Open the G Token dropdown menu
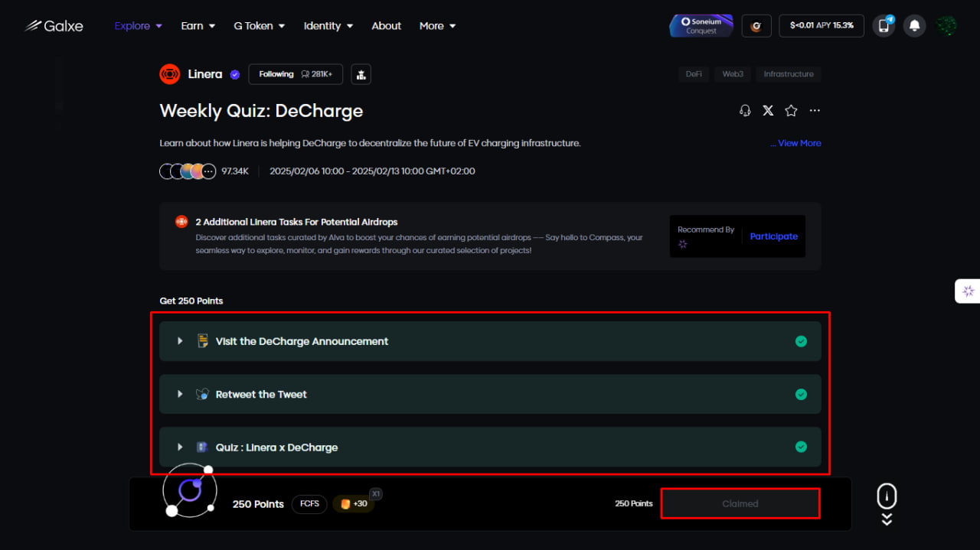 260,26
